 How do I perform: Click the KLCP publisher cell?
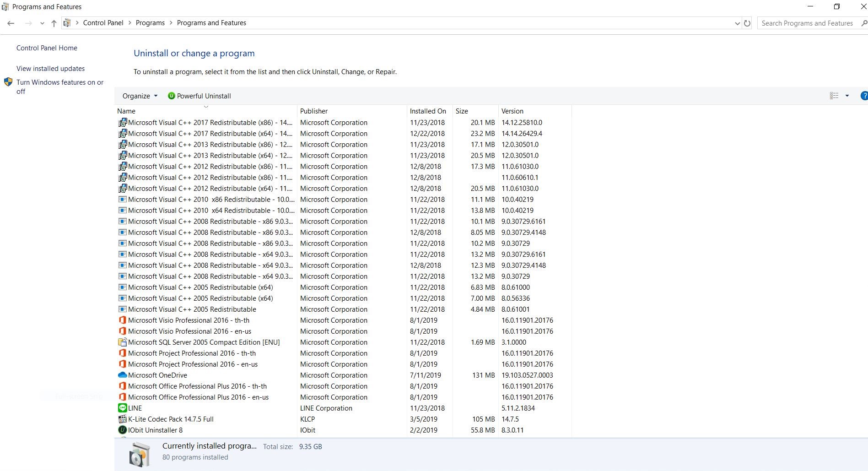point(307,419)
